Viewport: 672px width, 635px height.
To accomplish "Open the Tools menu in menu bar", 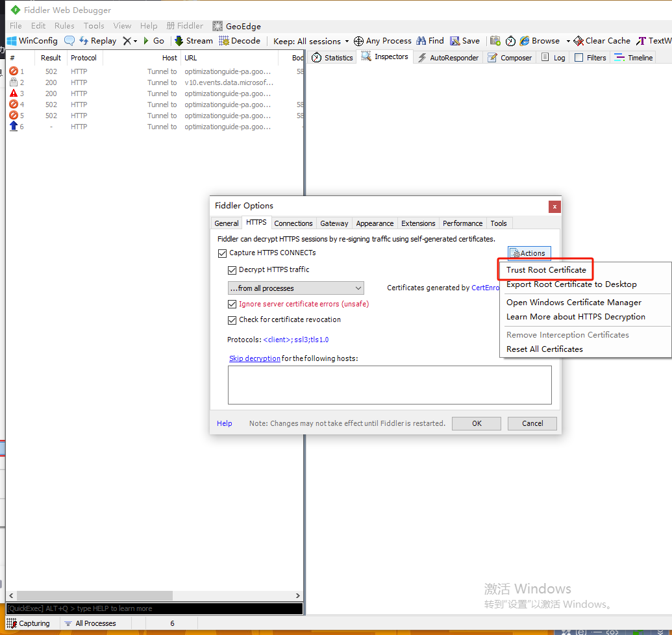I will point(94,26).
